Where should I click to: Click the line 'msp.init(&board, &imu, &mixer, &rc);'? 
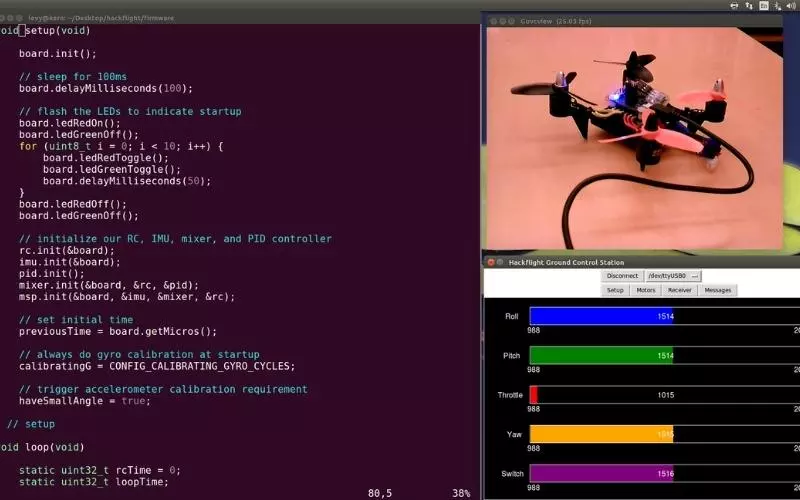(x=127, y=296)
